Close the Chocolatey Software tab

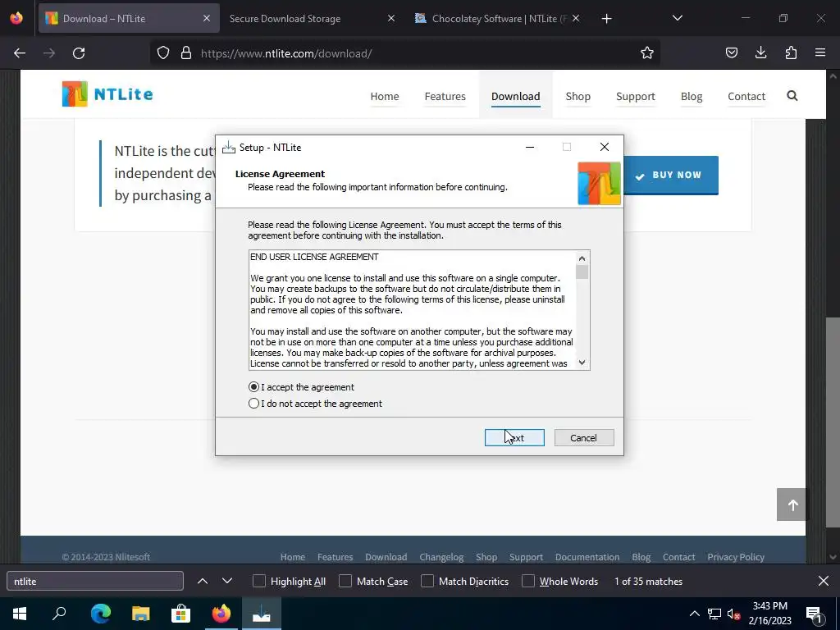coord(575,18)
